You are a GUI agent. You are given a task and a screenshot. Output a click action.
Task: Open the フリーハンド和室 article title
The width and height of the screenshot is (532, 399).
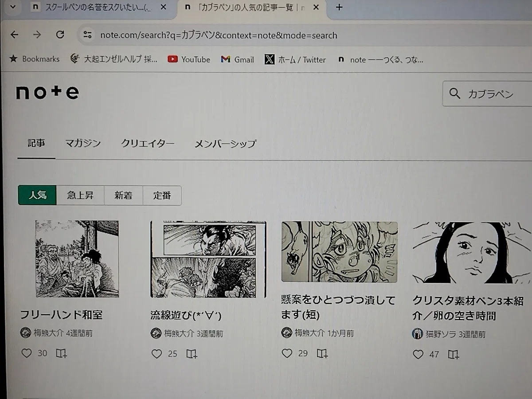[x=61, y=315]
